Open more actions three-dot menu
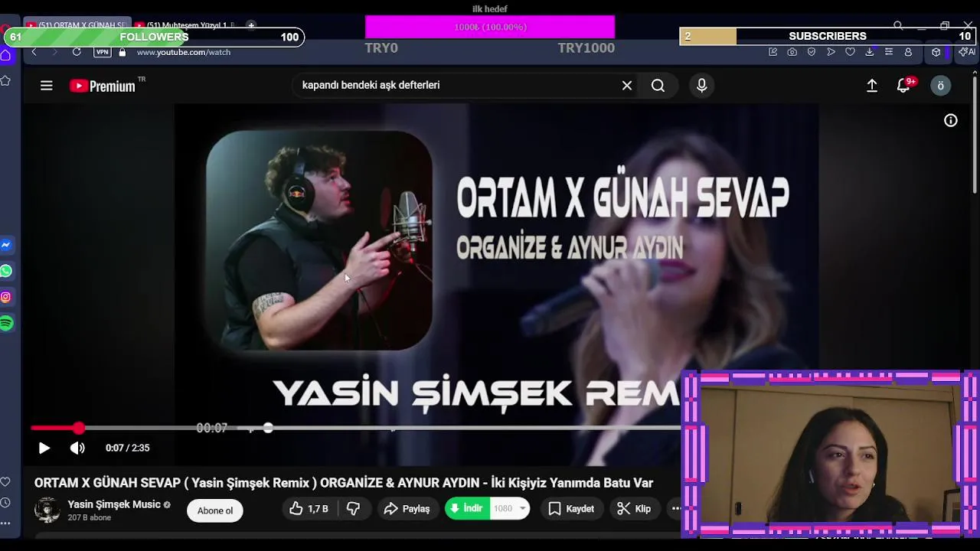 click(x=675, y=509)
